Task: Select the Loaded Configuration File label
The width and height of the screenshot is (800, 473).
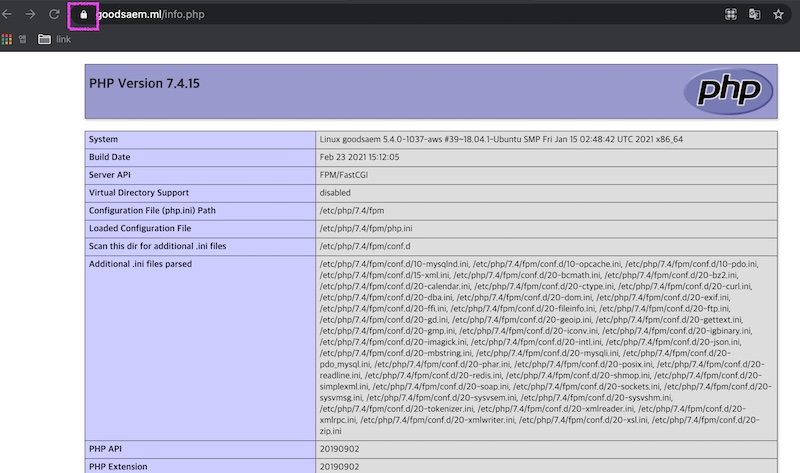Action: [140, 228]
